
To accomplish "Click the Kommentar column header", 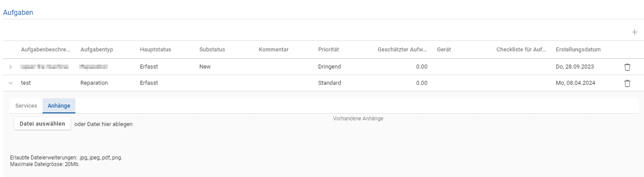I will [274, 50].
